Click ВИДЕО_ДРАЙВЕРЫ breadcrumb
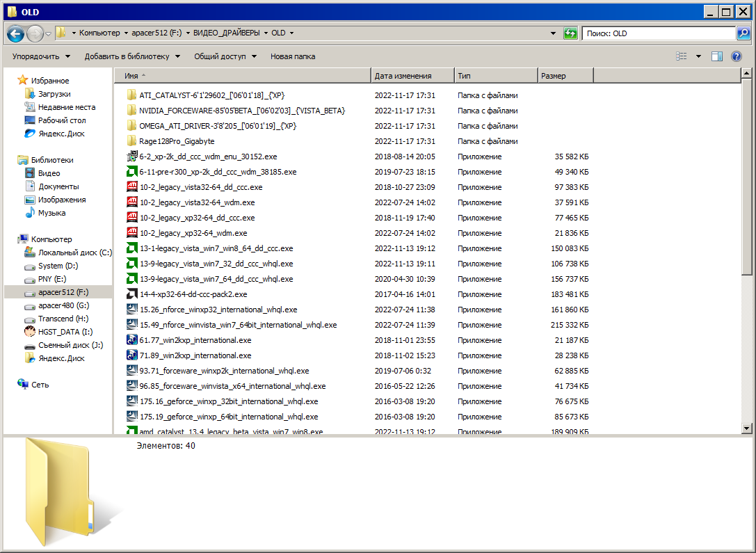The image size is (756, 553). tap(227, 33)
